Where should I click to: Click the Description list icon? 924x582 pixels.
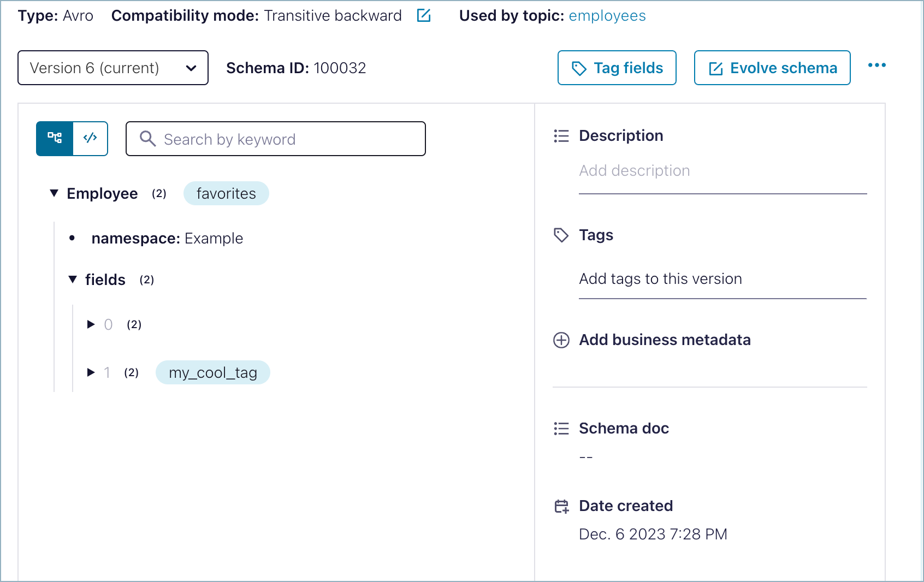coord(561,136)
